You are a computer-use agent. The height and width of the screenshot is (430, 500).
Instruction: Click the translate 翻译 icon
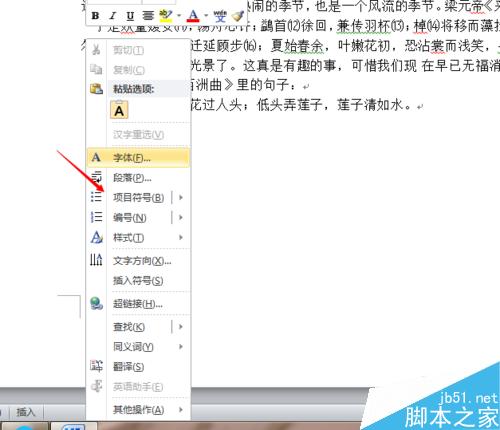click(x=96, y=366)
